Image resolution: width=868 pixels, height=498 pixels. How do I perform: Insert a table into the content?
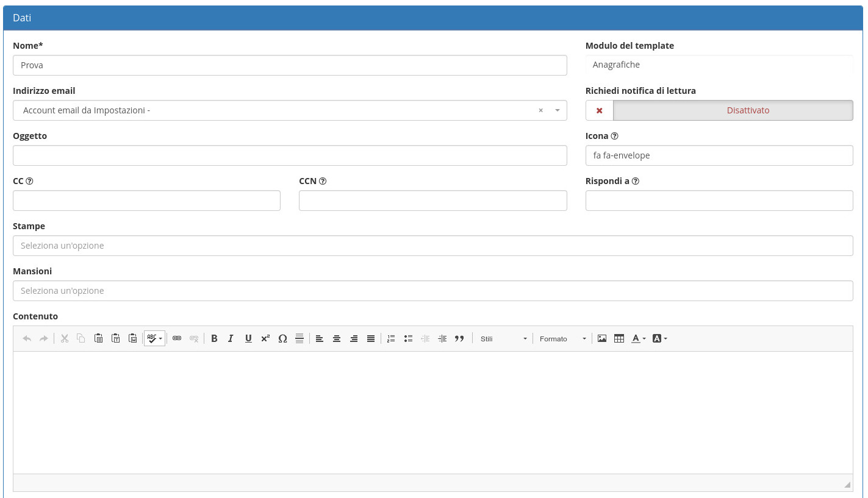click(619, 338)
